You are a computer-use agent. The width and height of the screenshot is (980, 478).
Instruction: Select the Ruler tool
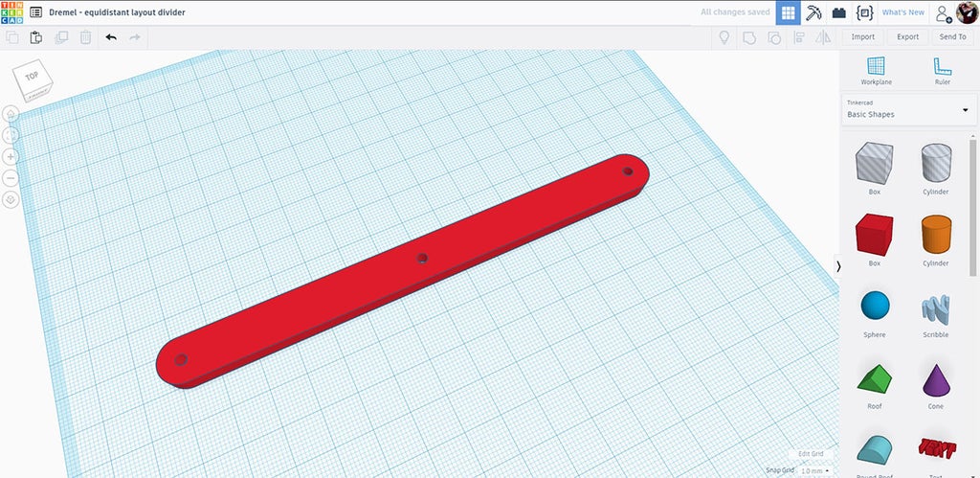(x=943, y=71)
